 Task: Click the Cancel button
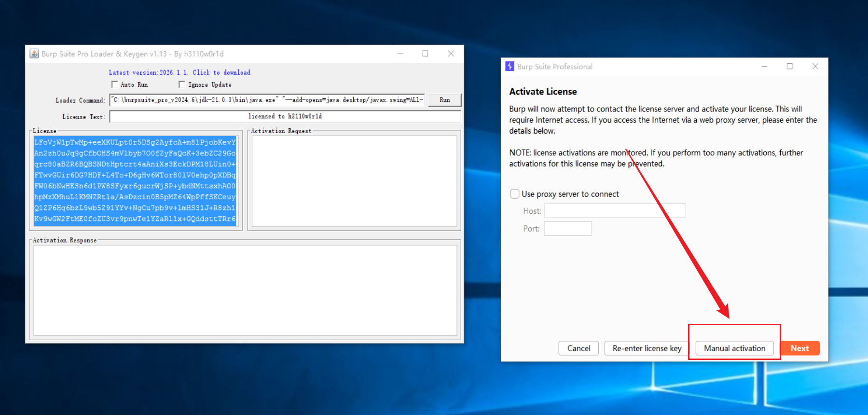click(579, 348)
